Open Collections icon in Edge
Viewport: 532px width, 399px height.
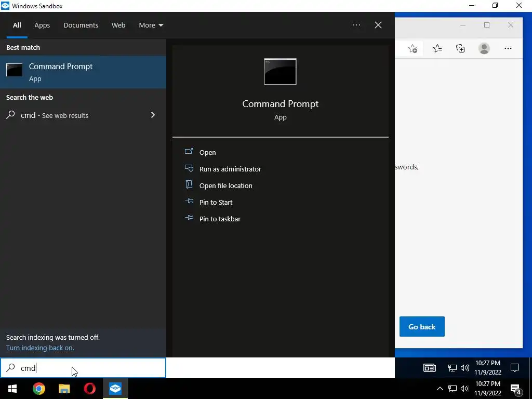[x=460, y=48]
